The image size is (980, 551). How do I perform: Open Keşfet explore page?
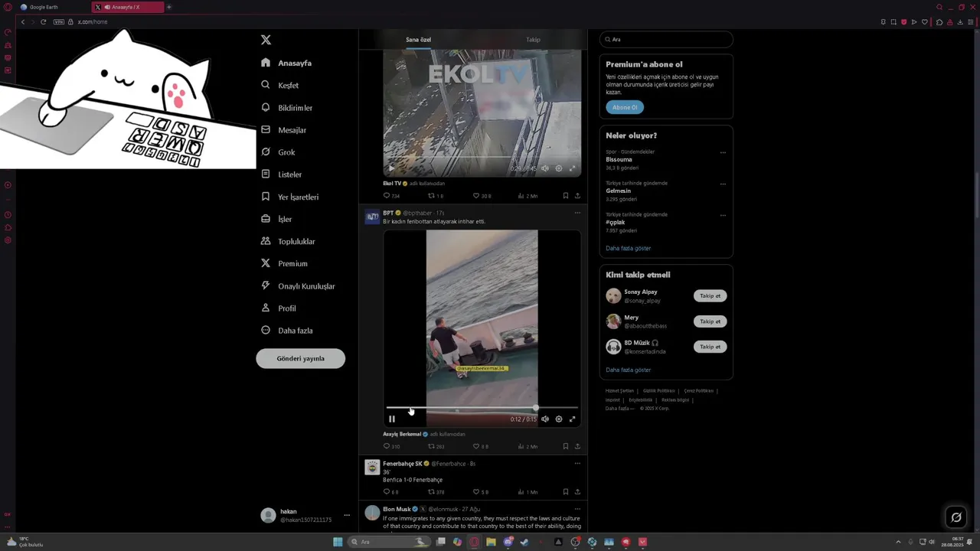coord(279,85)
